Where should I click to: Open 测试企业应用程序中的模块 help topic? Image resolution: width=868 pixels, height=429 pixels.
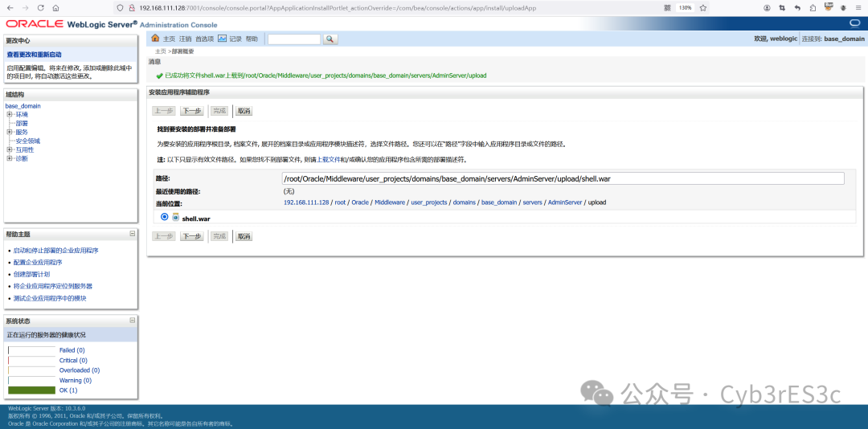click(x=50, y=298)
